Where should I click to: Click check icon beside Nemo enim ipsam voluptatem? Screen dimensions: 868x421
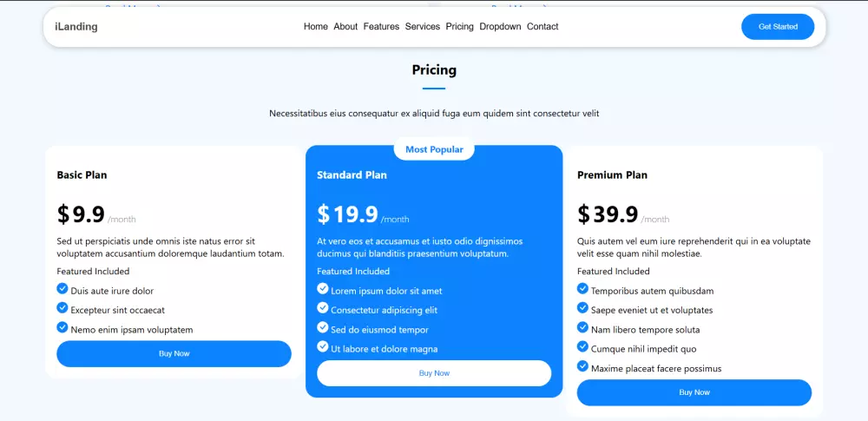coord(62,327)
